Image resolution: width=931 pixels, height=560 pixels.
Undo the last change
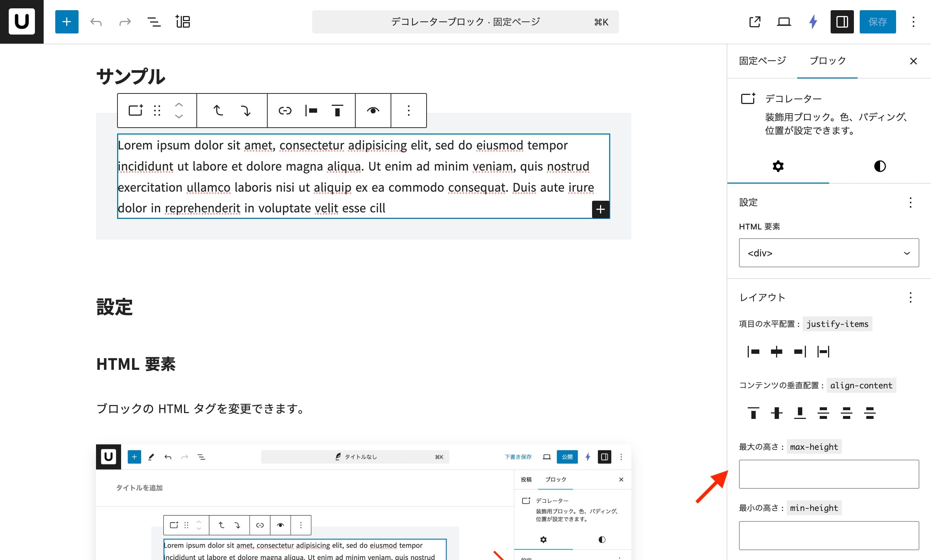[x=96, y=21]
